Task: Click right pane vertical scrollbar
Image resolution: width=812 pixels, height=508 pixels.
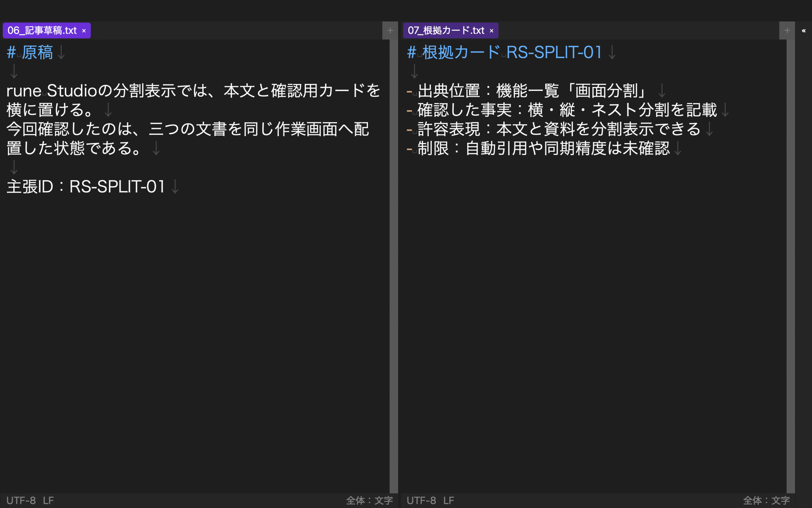Action: (x=790, y=266)
